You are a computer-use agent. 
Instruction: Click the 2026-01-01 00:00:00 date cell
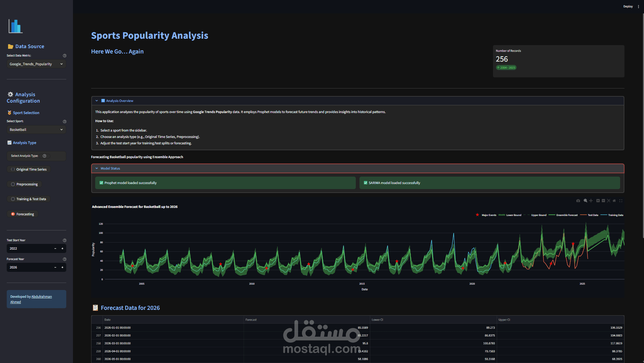173,328
